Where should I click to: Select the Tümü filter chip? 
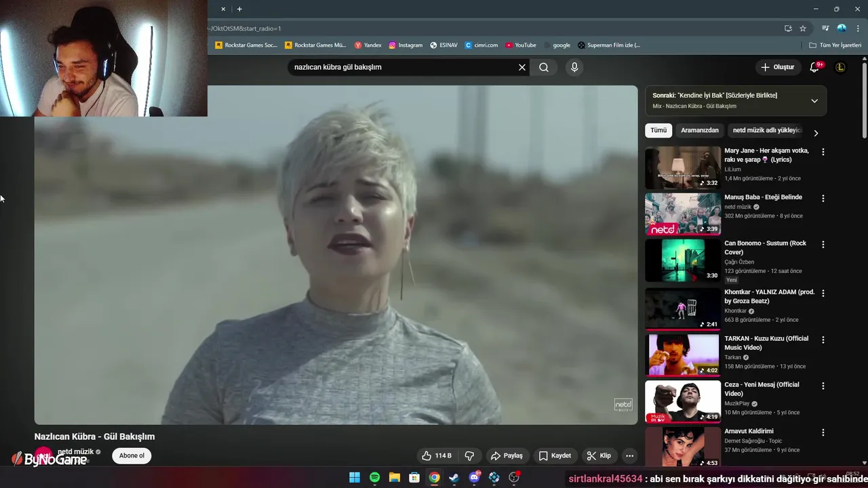tap(658, 130)
